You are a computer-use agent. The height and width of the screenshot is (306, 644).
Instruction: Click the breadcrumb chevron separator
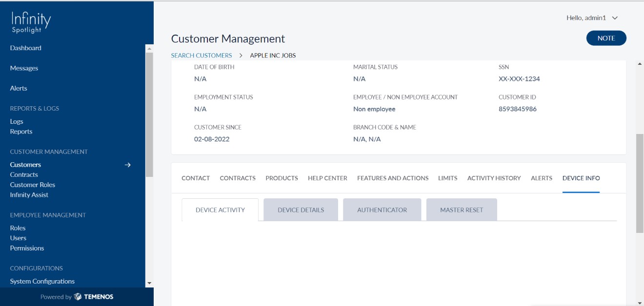(241, 56)
